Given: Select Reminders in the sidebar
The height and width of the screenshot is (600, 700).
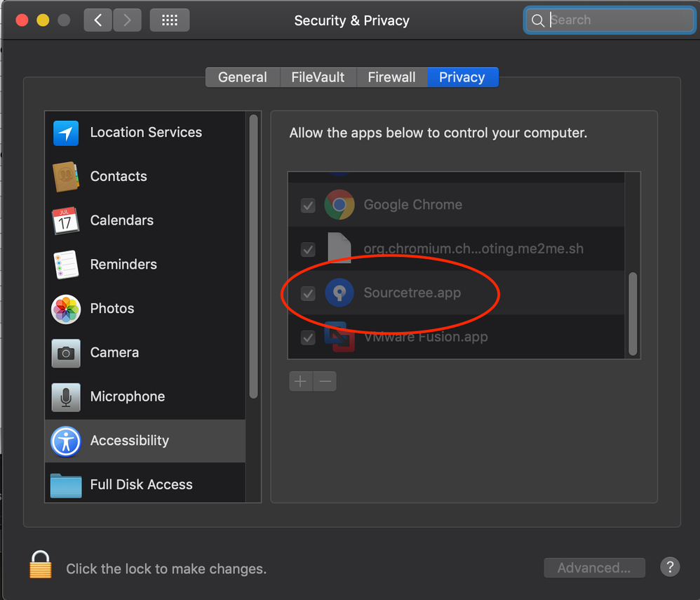Looking at the screenshot, I should click(x=145, y=265).
